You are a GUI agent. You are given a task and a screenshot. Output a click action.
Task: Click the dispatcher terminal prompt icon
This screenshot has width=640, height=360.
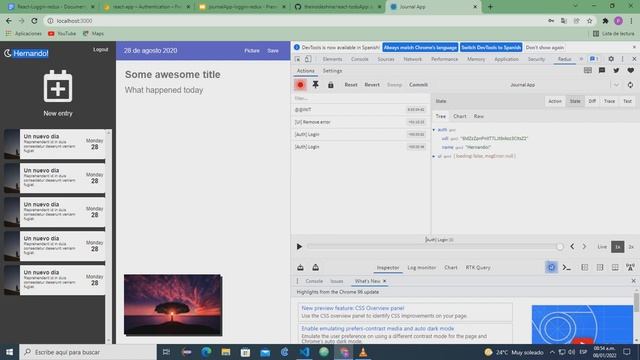pos(567,268)
